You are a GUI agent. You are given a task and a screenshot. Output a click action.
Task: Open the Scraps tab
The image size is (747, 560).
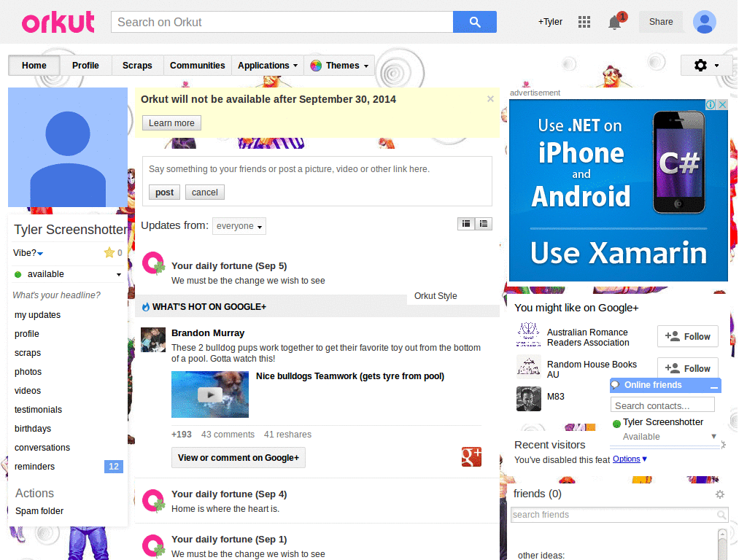coord(137,65)
